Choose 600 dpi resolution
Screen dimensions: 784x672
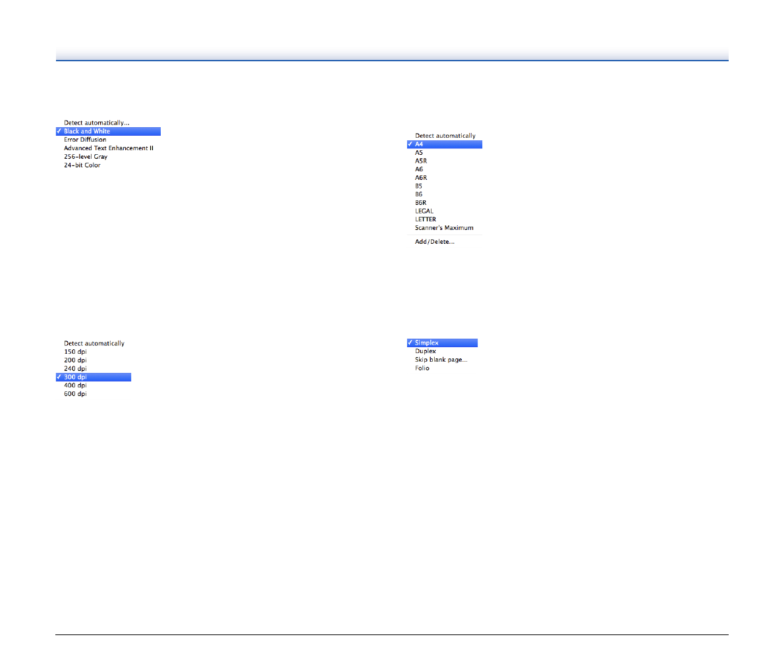tap(75, 394)
